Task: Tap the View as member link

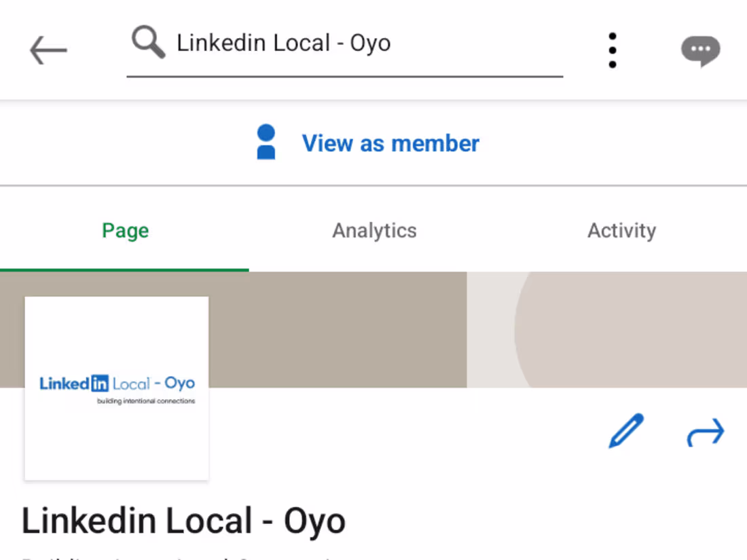Action: point(390,143)
